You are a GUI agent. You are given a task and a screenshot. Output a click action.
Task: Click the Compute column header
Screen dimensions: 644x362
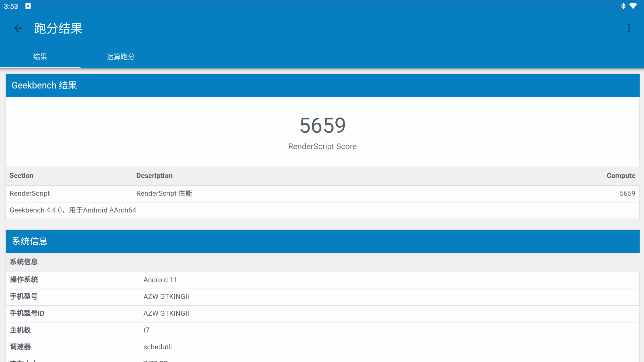click(x=621, y=176)
